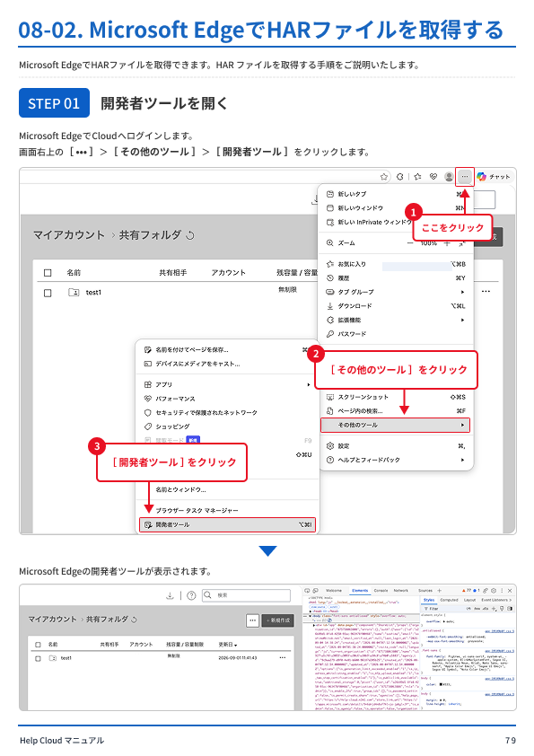Open お気に入り from the Edge menu
Image resolution: width=534 pixels, height=756 pixels.
coord(396,264)
